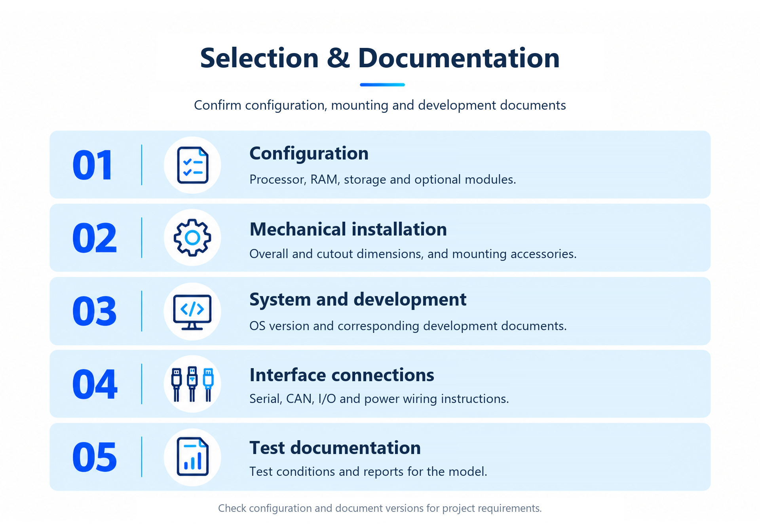Click 'Overall and cutout dimensions' description text
The image size is (760, 532).
tap(413, 254)
